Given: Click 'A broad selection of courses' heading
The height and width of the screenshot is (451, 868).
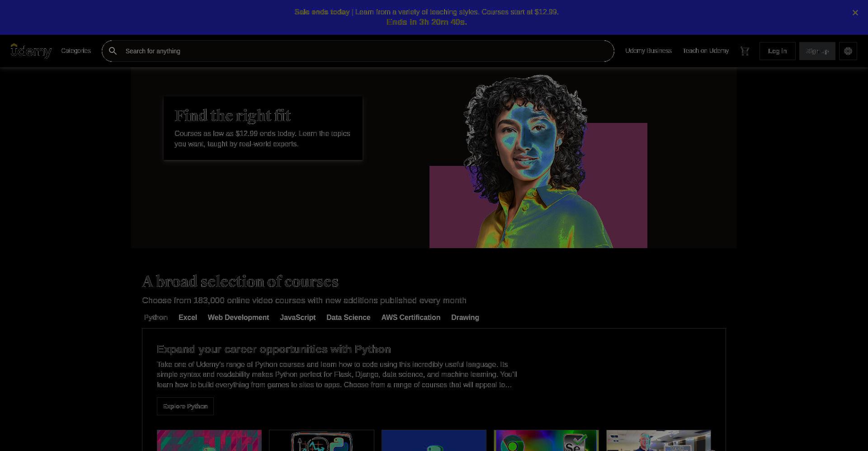Looking at the screenshot, I should pyautogui.click(x=240, y=282).
